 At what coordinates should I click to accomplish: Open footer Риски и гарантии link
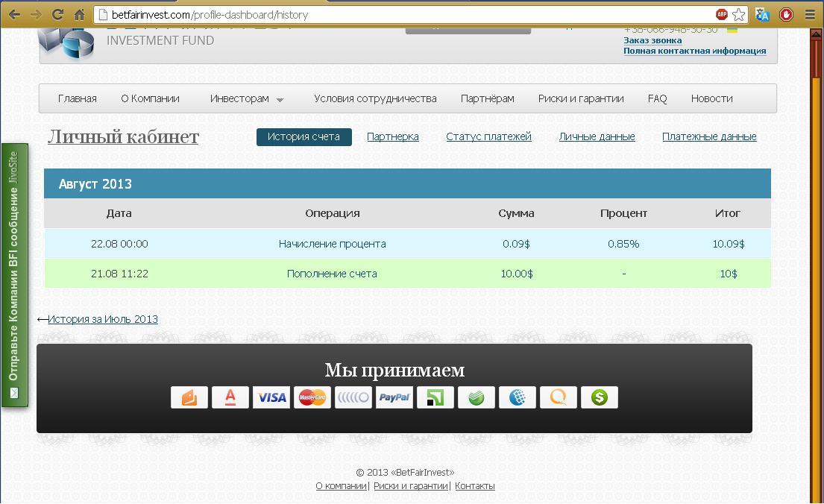click(411, 486)
